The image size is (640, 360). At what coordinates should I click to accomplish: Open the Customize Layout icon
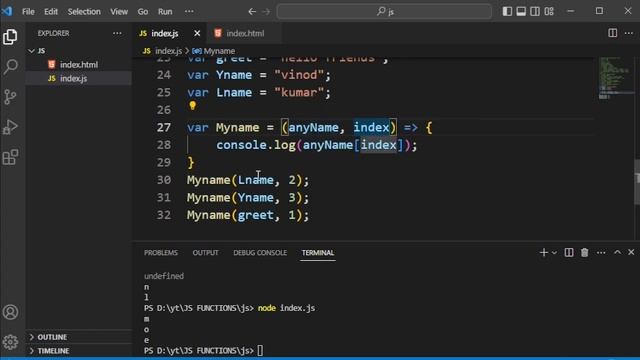click(x=549, y=11)
